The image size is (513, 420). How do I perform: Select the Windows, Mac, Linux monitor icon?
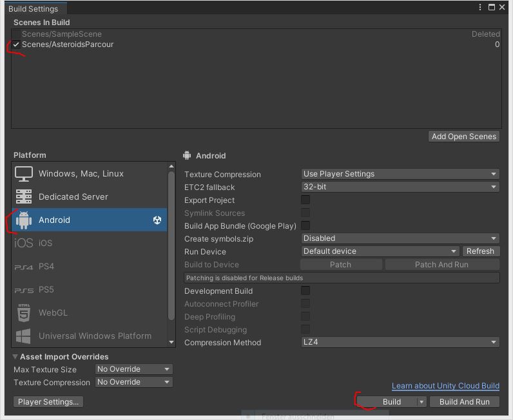(x=24, y=174)
